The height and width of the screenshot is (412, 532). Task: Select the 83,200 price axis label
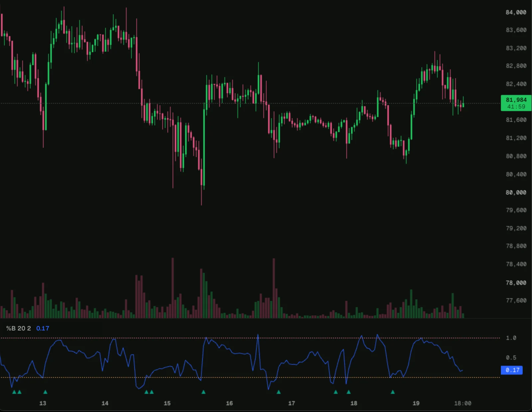pos(516,48)
